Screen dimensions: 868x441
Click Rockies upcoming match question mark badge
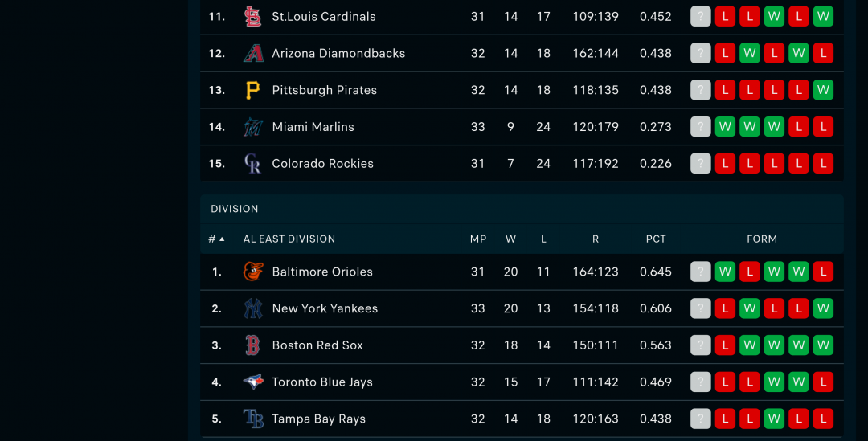click(x=700, y=163)
